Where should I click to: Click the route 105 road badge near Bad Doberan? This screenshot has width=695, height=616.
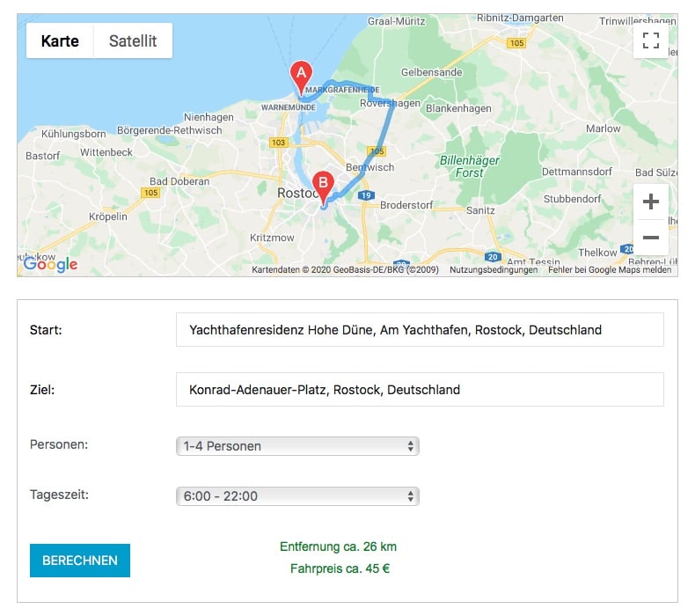[x=151, y=192]
